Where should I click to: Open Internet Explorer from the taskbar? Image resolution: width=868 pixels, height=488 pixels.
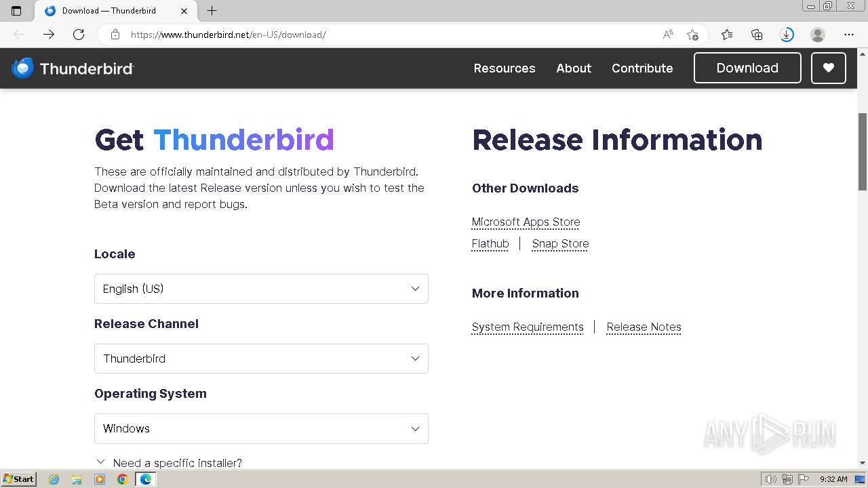(54, 479)
